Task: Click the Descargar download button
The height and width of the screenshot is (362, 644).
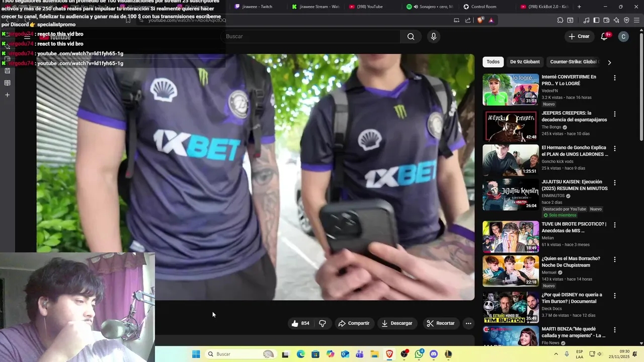Action: point(397,323)
